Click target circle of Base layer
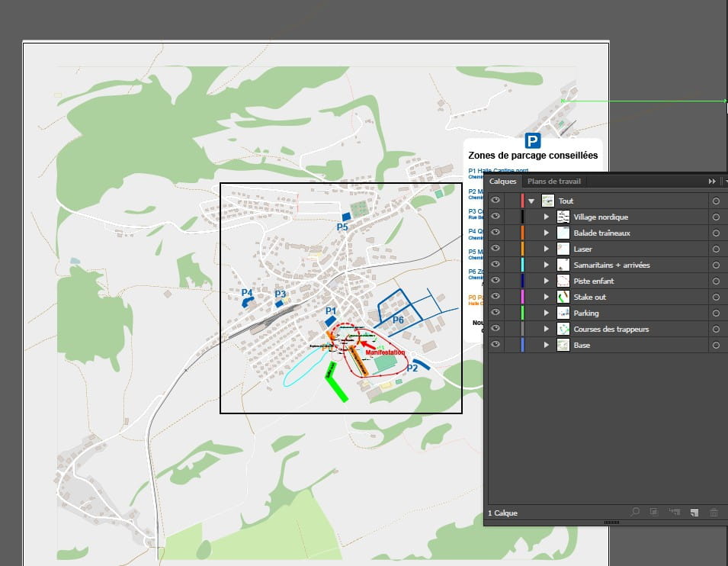Image resolution: width=728 pixels, height=566 pixels. [x=716, y=346]
